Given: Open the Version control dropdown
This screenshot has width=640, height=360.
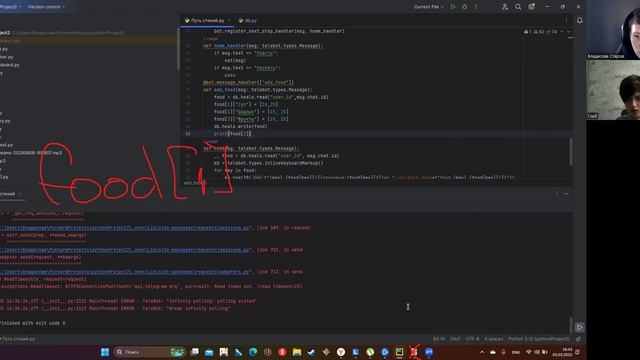Looking at the screenshot, I should click(46, 7).
